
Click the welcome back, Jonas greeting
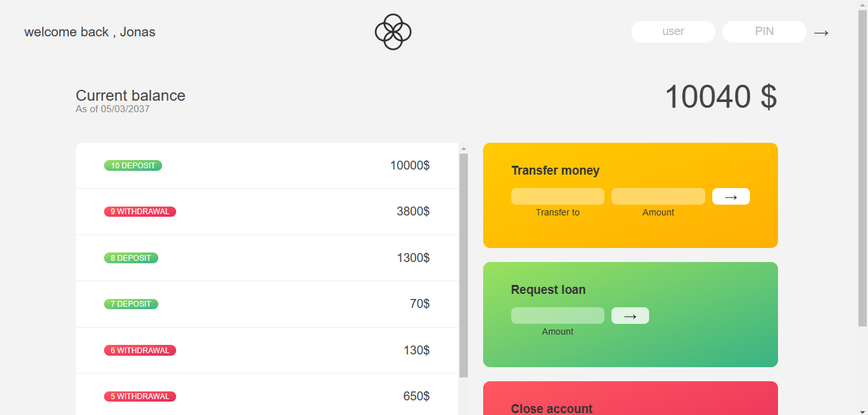click(x=89, y=32)
